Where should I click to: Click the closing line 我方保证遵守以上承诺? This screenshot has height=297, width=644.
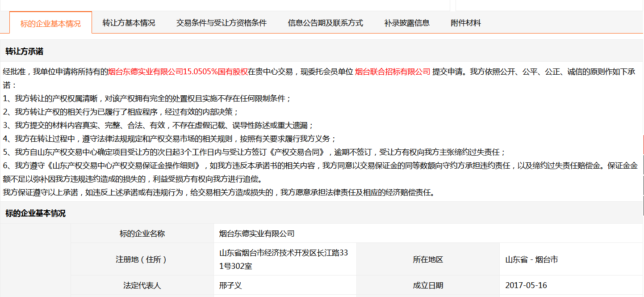coord(219,193)
